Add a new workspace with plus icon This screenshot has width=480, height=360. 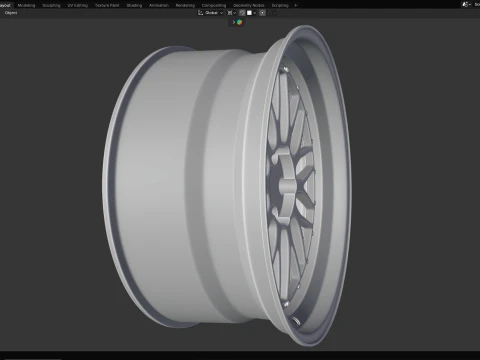(295, 5)
